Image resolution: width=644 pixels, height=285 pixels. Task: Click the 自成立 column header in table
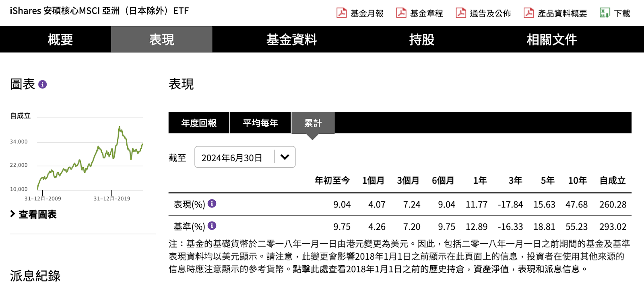pos(613,180)
